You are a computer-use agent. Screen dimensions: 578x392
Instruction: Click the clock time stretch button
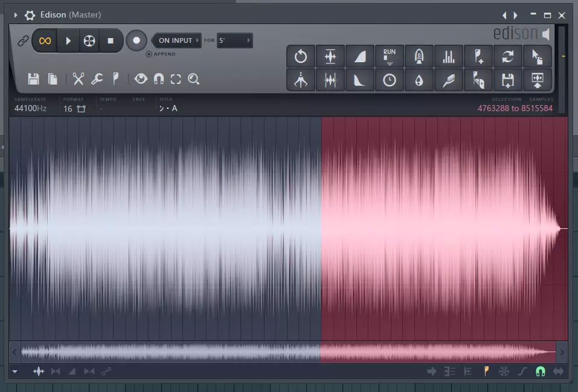[x=390, y=80]
